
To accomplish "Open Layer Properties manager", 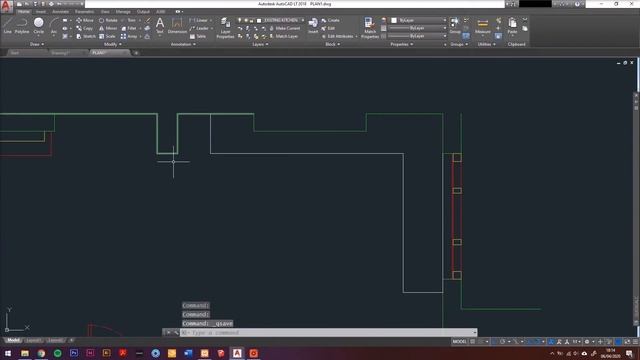I will (x=225, y=28).
